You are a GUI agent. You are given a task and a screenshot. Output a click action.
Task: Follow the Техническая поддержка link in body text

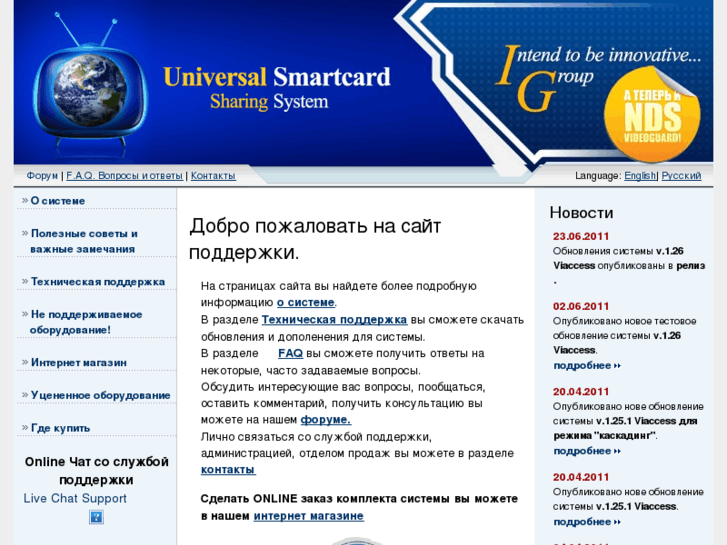coord(334,320)
